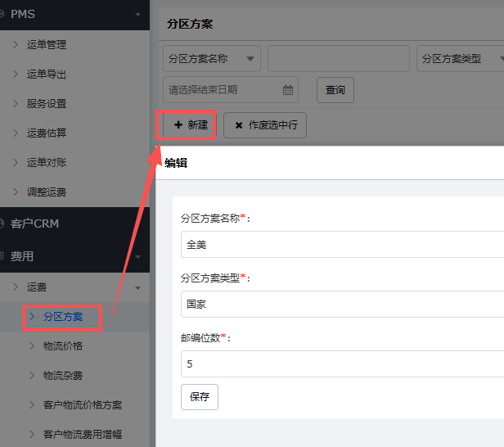This screenshot has width=504, height=447.
Task: Expand the 运单管理 chevron arrow
Action: (x=16, y=45)
